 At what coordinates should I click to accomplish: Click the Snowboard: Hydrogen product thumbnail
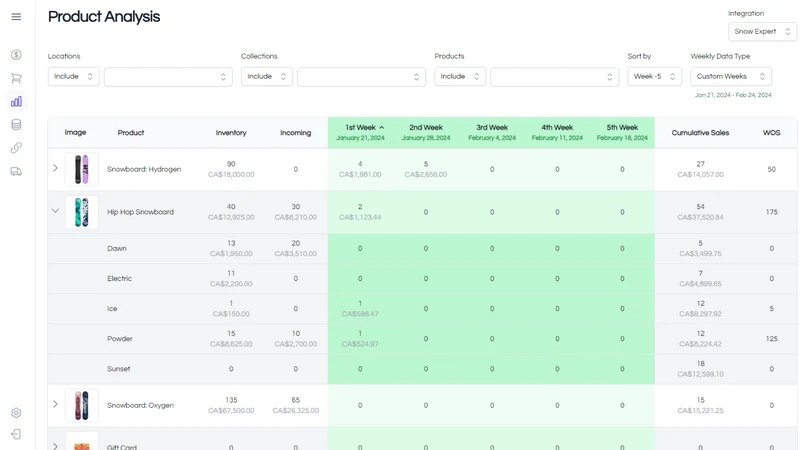click(x=82, y=169)
